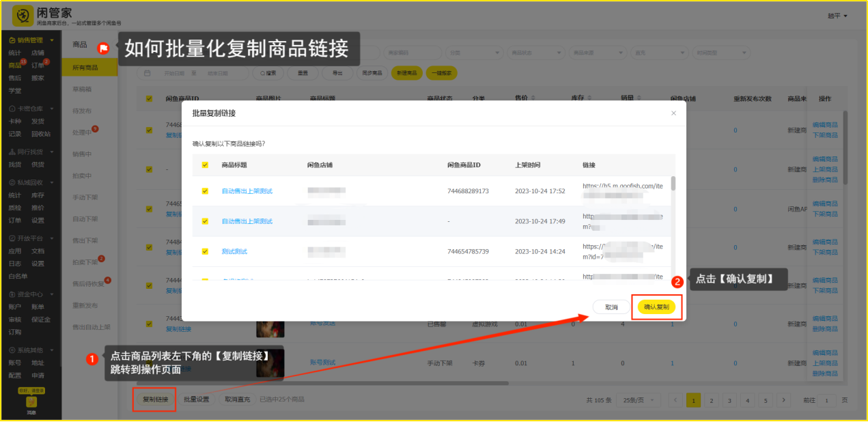This screenshot has width=868, height=422.
Task: Uncheck the 测试测试 row checkbox in dialog
Action: coord(205,251)
